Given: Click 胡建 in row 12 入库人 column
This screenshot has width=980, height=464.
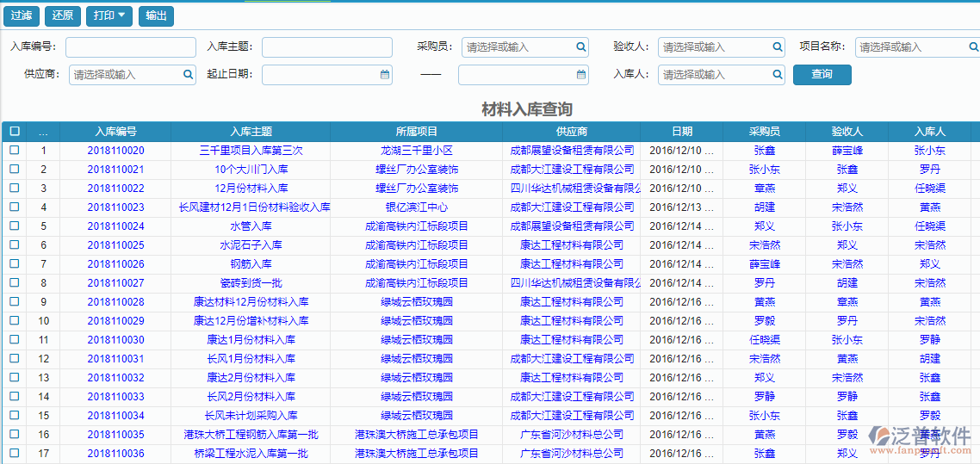Looking at the screenshot, I should point(930,358).
